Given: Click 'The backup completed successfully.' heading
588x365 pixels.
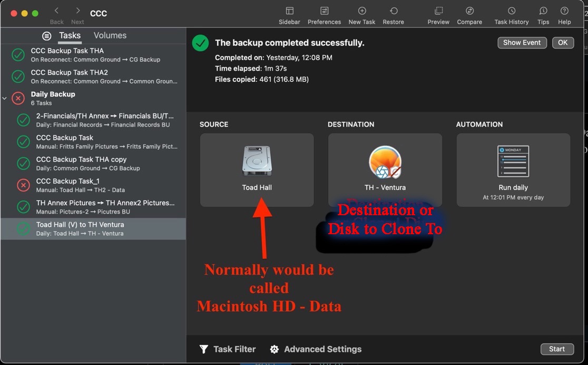Looking at the screenshot, I should [x=289, y=43].
